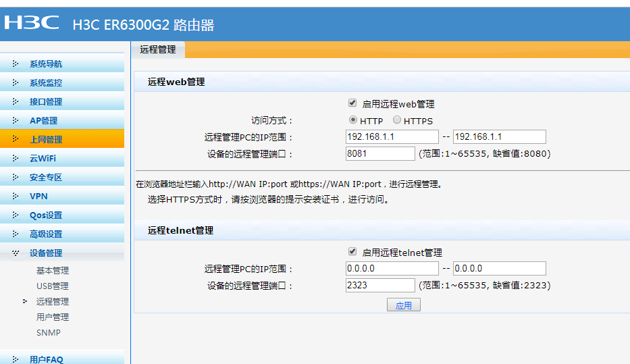630x364 pixels.
Task: Click the H3C logo in the header
Action: click(31, 22)
